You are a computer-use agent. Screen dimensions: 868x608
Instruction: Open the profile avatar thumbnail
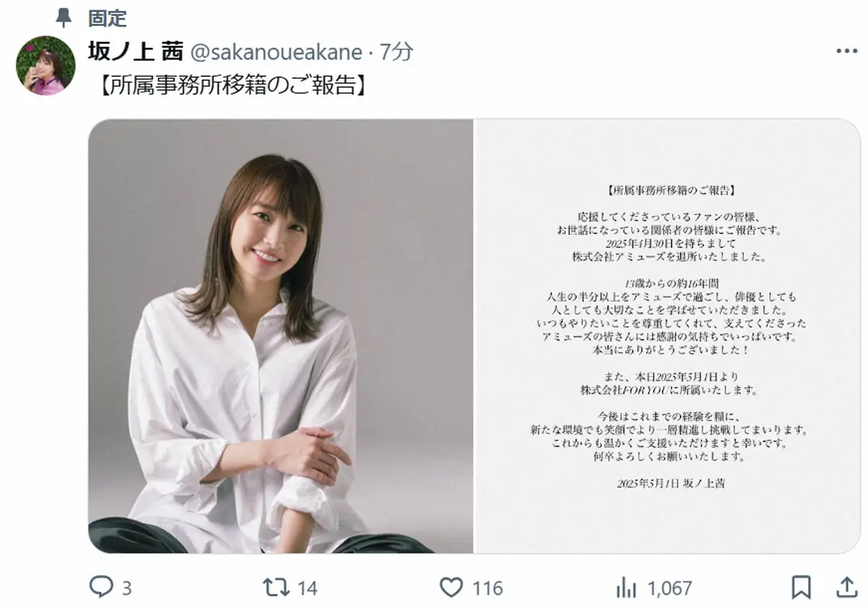(46, 66)
